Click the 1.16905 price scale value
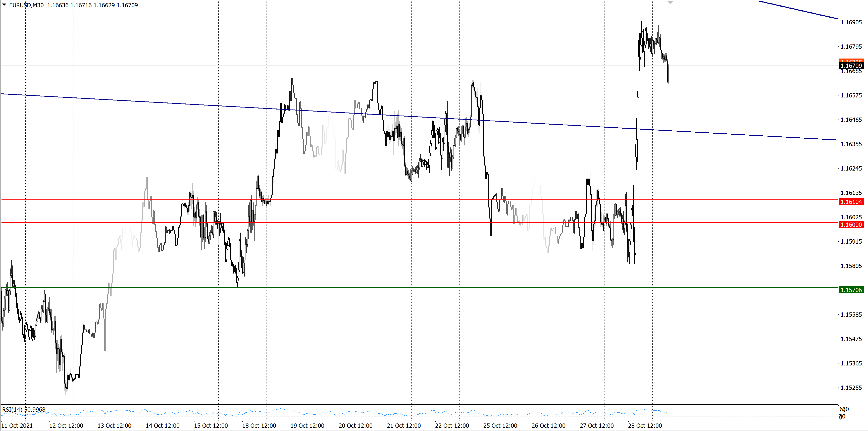Screen dimensions: 868x431 tap(851, 22)
